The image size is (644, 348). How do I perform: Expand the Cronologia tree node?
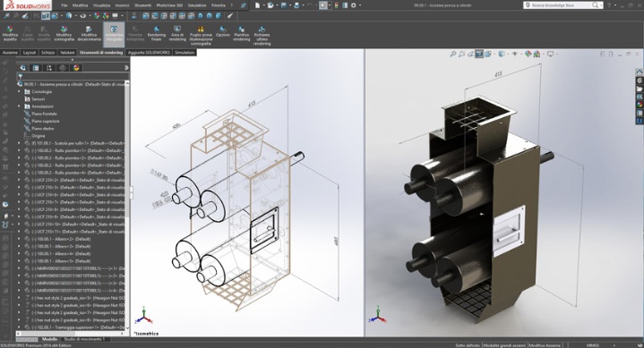tap(19, 92)
